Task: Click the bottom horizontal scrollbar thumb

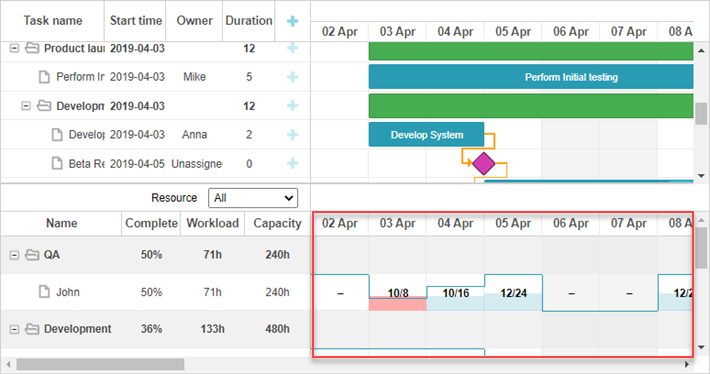Action: [101, 364]
